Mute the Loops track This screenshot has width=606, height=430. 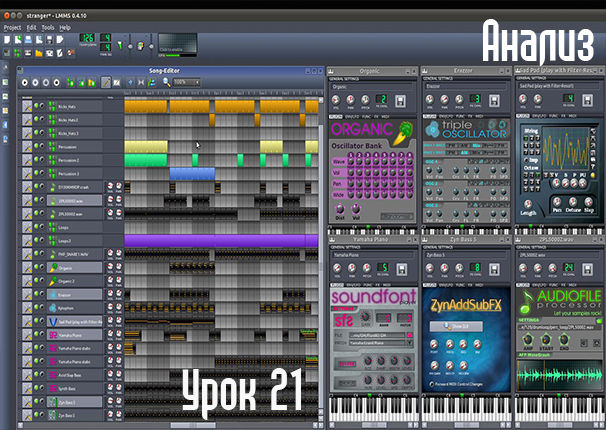36,227
